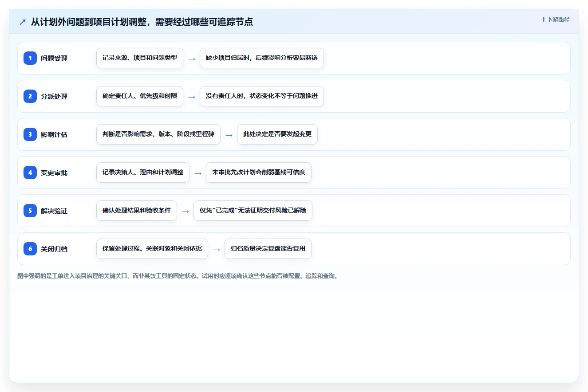Select the step 4 number badge
The image size is (588, 392).
tap(30, 172)
